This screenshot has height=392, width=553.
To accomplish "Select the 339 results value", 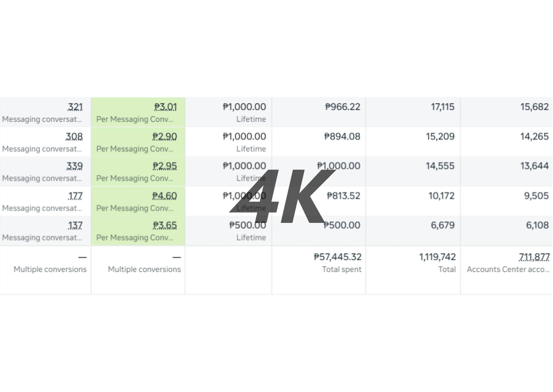I will pos(74,166).
